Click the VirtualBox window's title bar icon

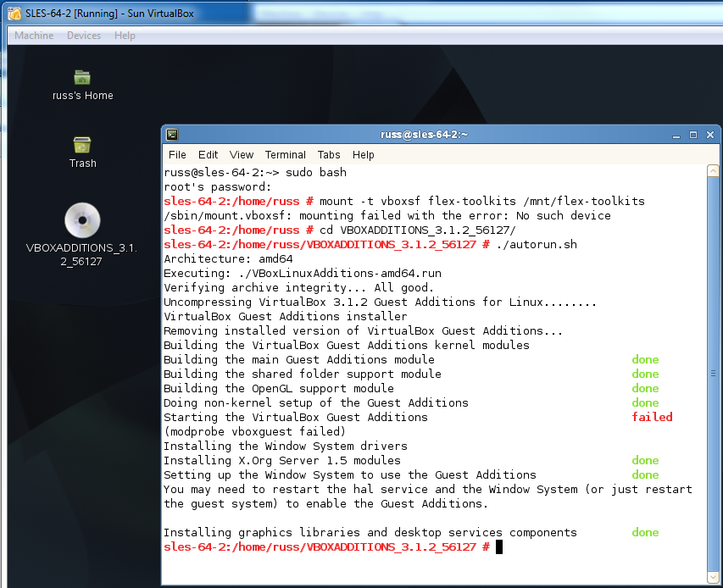point(14,14)
